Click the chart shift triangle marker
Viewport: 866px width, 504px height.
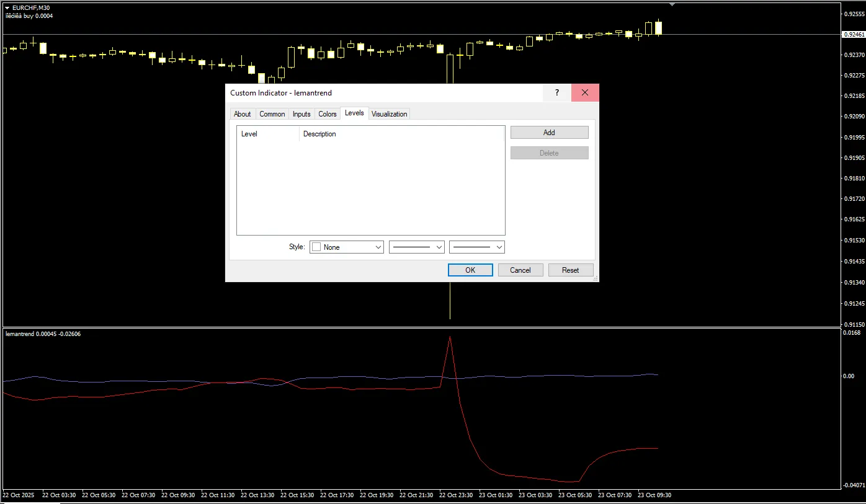(x=672, y=4)
